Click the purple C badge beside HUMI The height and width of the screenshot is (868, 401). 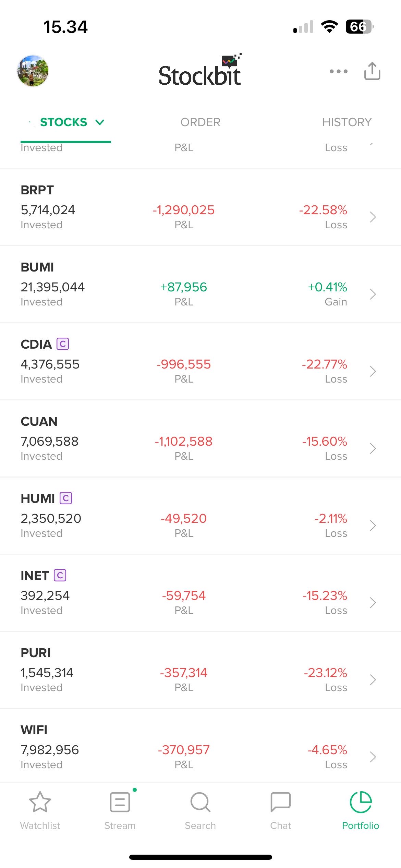point(66,498)
